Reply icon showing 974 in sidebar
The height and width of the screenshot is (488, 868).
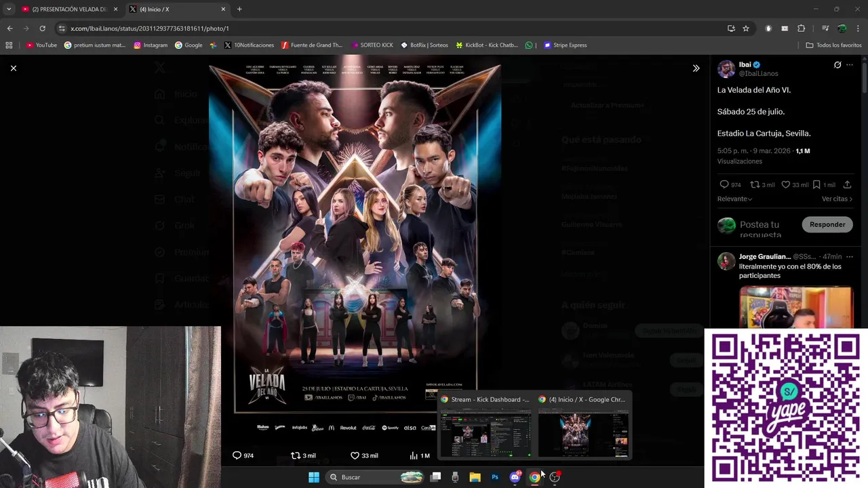[730, 184]
